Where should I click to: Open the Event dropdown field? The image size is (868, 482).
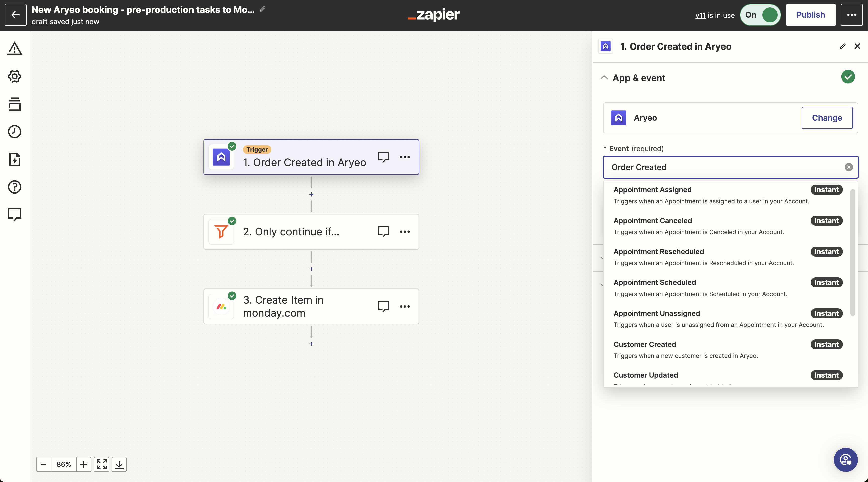pyautogui.click(x=730, y=167)
